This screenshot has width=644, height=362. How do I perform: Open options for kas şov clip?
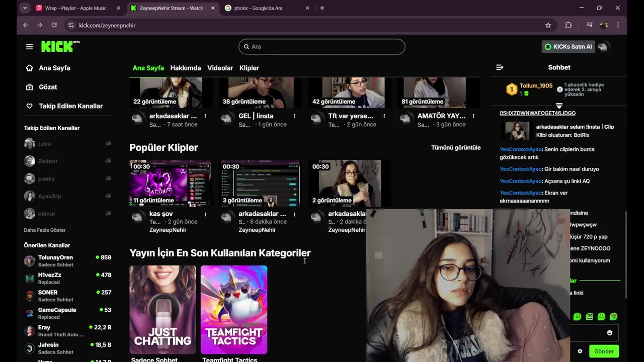pyautogui.click(x=205, y=214)
